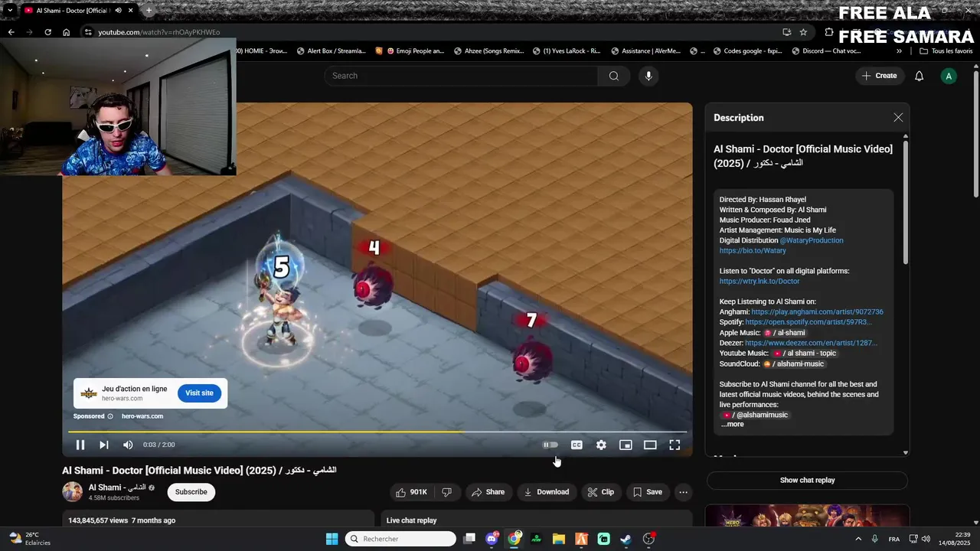Open Discord from the taskbar
Viewport: 980px width, 551px height.
click(x=492, y=539)
